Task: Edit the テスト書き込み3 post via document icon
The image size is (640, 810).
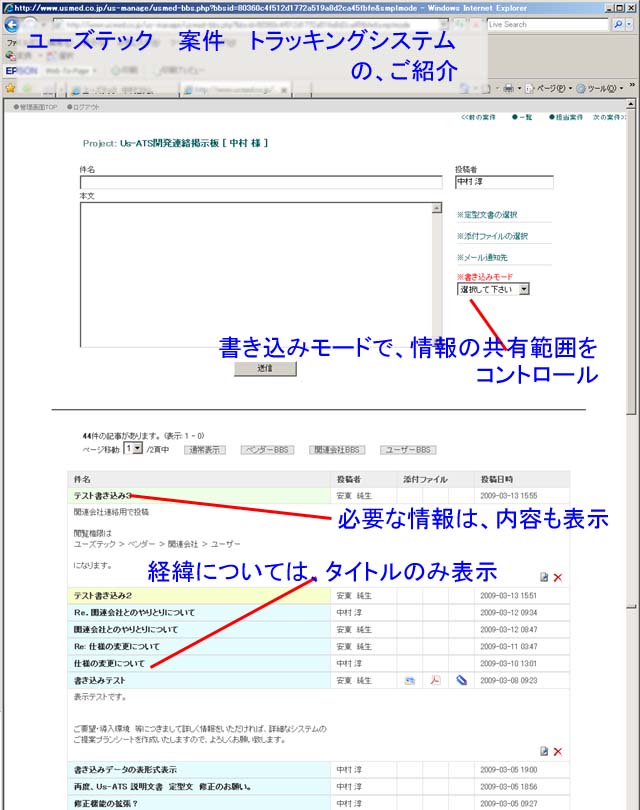Action: pos(544,577)
